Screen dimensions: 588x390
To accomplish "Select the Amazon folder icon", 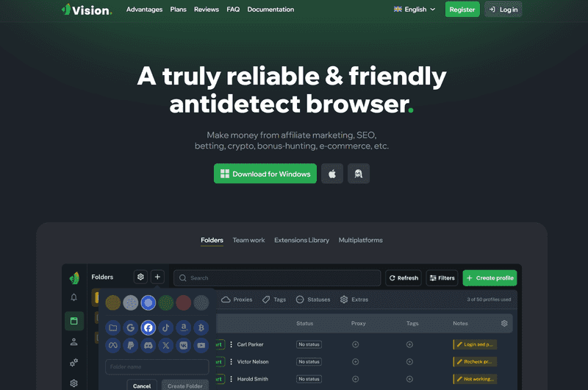I will (183, 327).
